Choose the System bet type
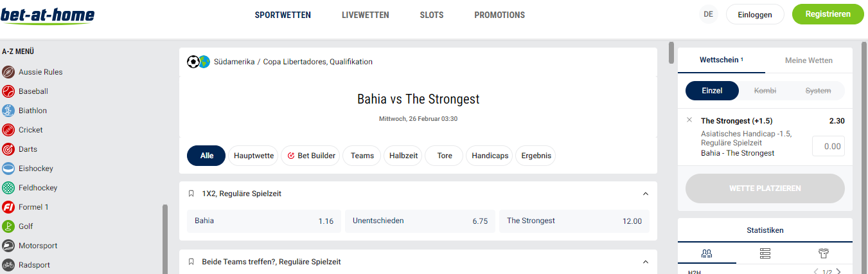Screen dimensions: 868x274 (818, 91)
